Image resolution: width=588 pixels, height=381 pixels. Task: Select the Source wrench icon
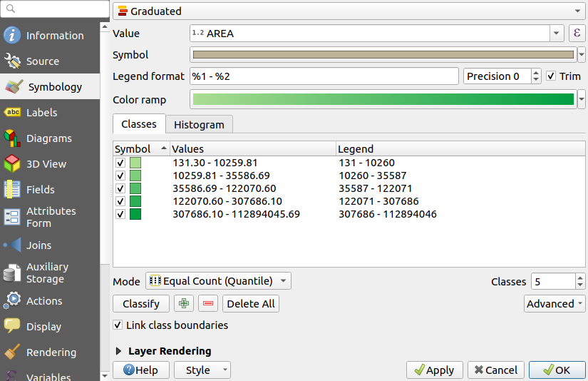13,61
